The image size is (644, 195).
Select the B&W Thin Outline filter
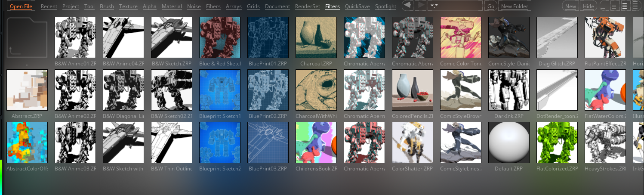(x=172, y=142)
